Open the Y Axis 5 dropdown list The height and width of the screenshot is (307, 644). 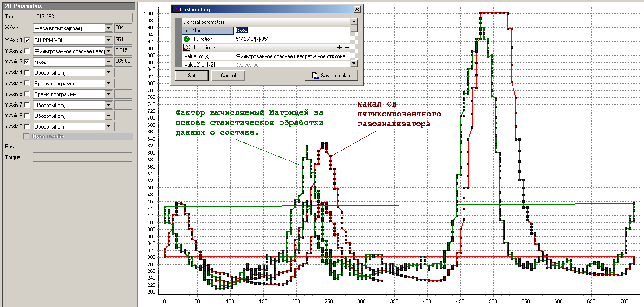tap(108, 83)
